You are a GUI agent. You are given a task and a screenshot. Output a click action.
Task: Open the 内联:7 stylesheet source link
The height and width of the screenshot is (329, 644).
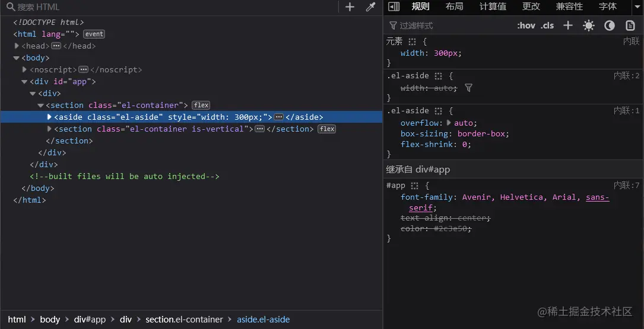click(627, 185)
